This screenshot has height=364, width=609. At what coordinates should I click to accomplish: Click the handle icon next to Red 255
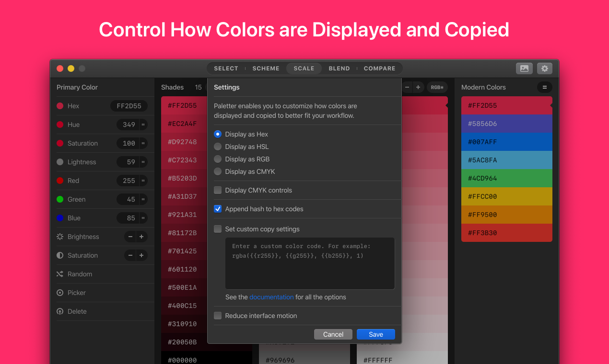click(143, 181)
